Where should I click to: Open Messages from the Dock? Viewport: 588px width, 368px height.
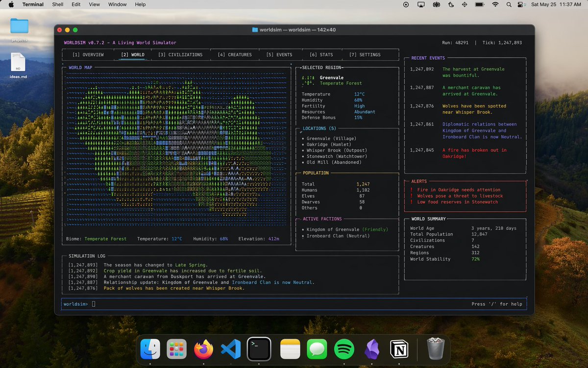point(316,349)
